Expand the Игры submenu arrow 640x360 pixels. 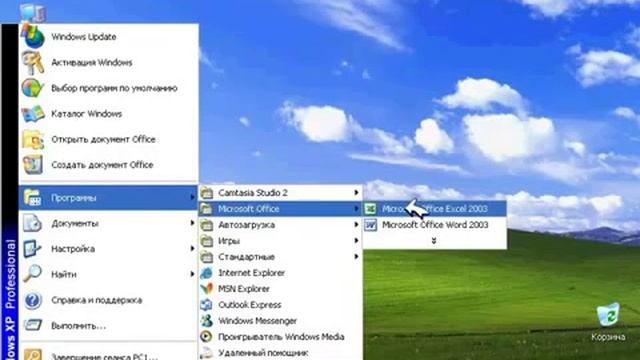356,240
